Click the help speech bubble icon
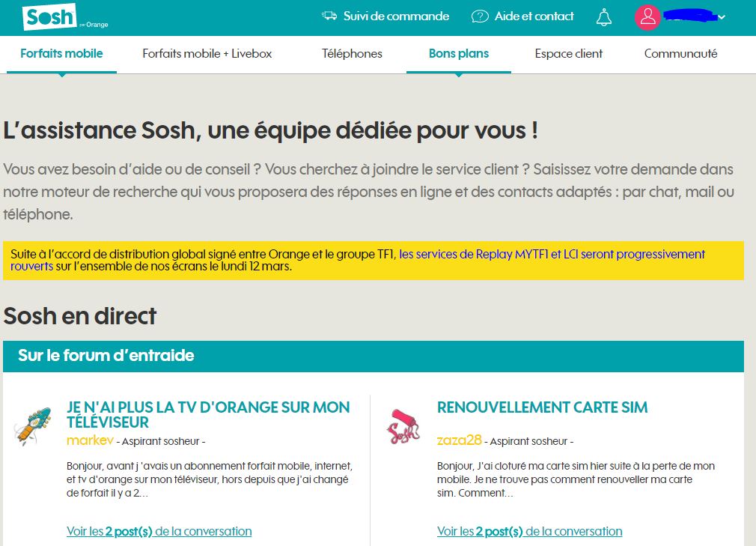Image resolution: width=756 pixels, height=546 pixels. tap(480, 16)
